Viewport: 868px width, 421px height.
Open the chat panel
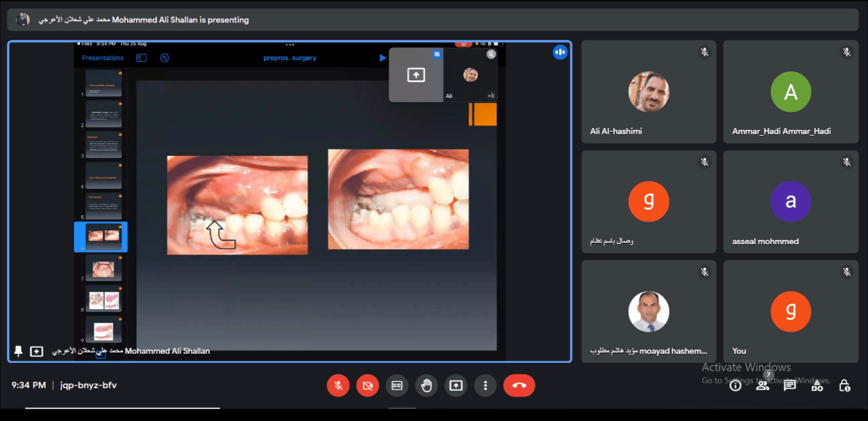(x=789, y=385)
